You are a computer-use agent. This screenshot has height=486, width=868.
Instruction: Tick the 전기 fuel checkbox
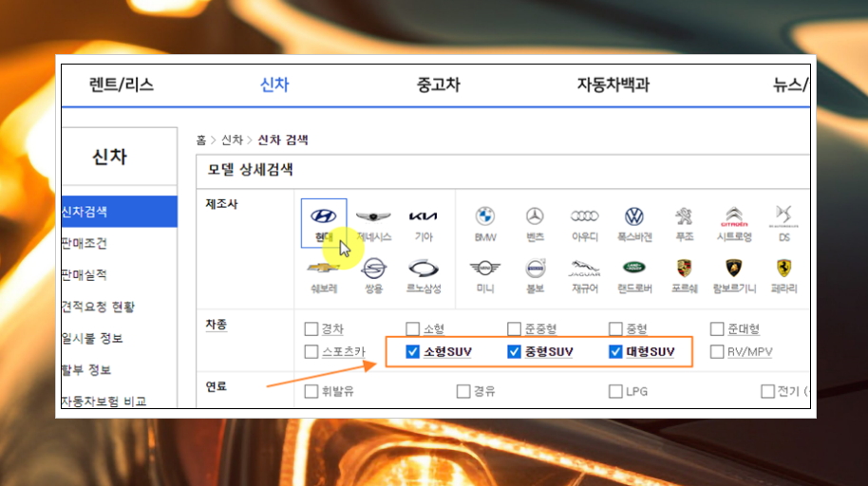pos(767,391)
